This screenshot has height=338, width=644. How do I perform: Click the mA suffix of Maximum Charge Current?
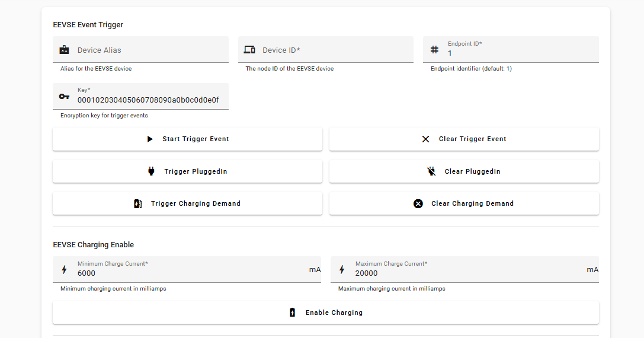tap(592, 270)
